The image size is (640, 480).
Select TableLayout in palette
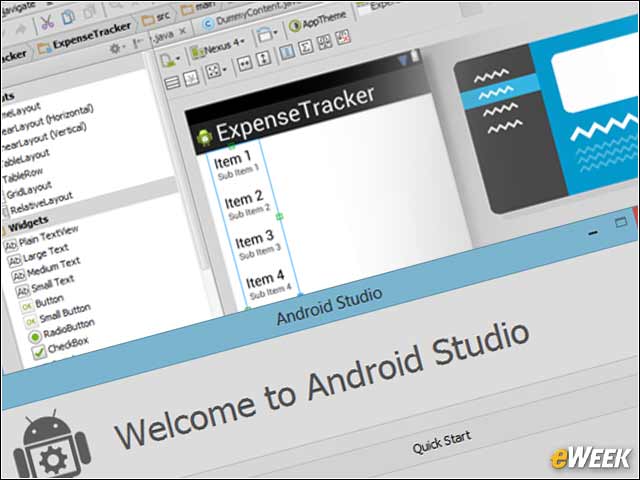24,158
